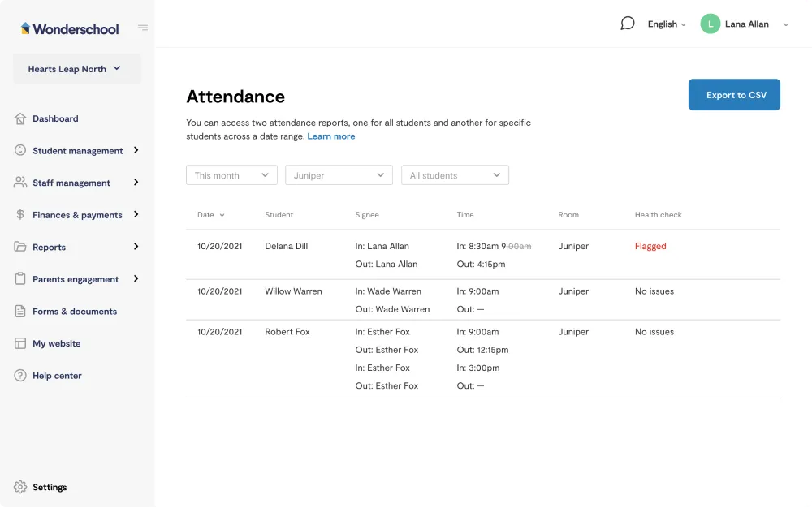The width and height of the screenshot is (812, 508).
Task: Click the Help center question icon
Action: [x=20, y=376]
